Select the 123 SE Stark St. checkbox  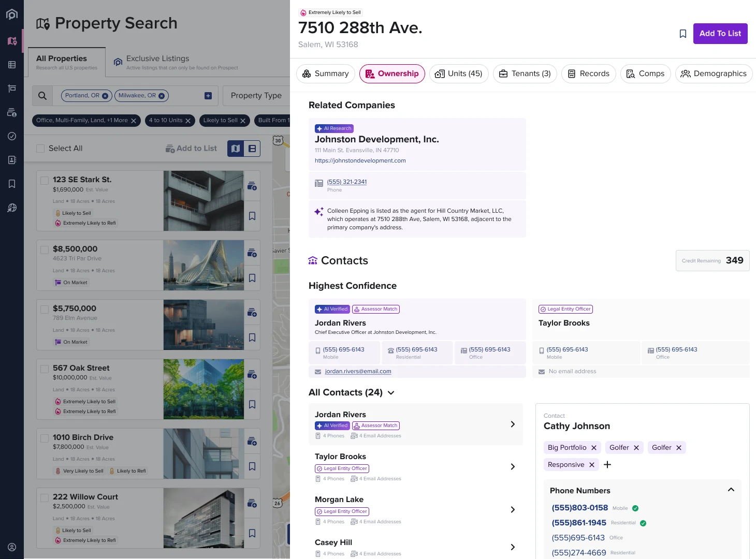click(45, 180)
